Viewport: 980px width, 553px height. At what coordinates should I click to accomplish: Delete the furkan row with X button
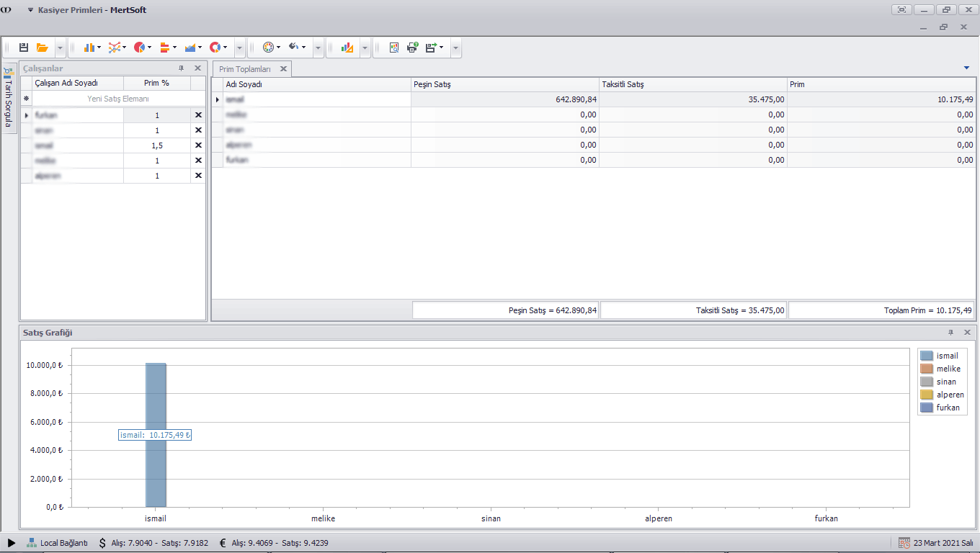[198, 115]
